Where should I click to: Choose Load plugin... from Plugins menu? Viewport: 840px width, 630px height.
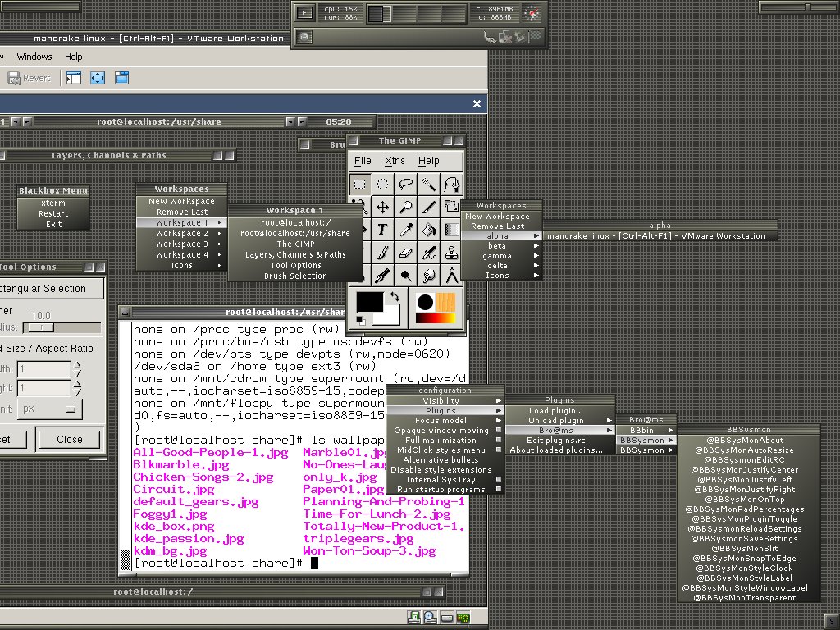pyautogui.click(x=559, y=411)
